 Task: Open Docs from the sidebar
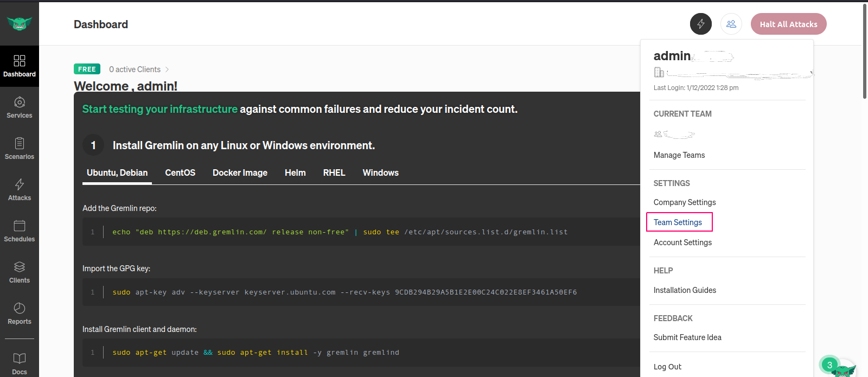(20, 363)
